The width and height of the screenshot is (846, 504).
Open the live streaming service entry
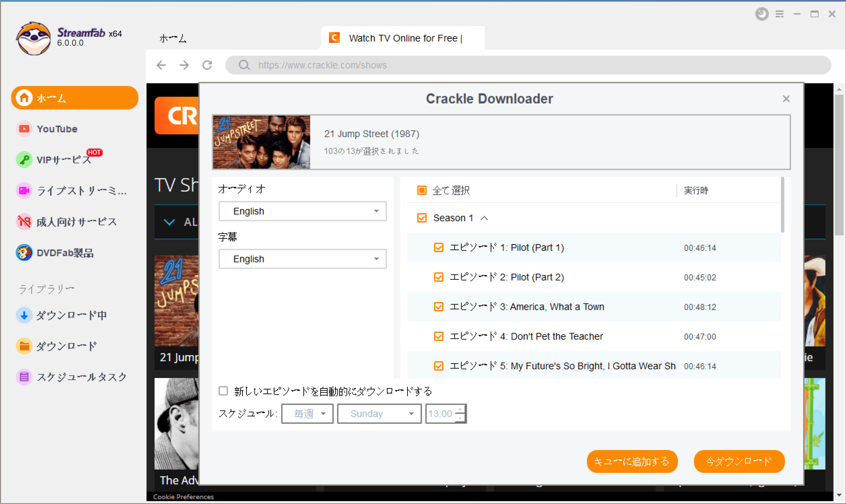71,191
